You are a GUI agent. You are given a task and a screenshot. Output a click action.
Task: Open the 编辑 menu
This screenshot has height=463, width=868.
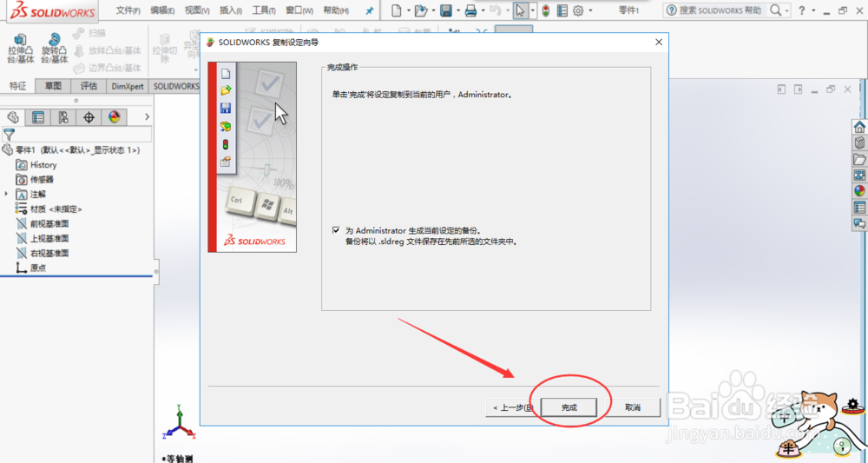[x=162, y=10]
